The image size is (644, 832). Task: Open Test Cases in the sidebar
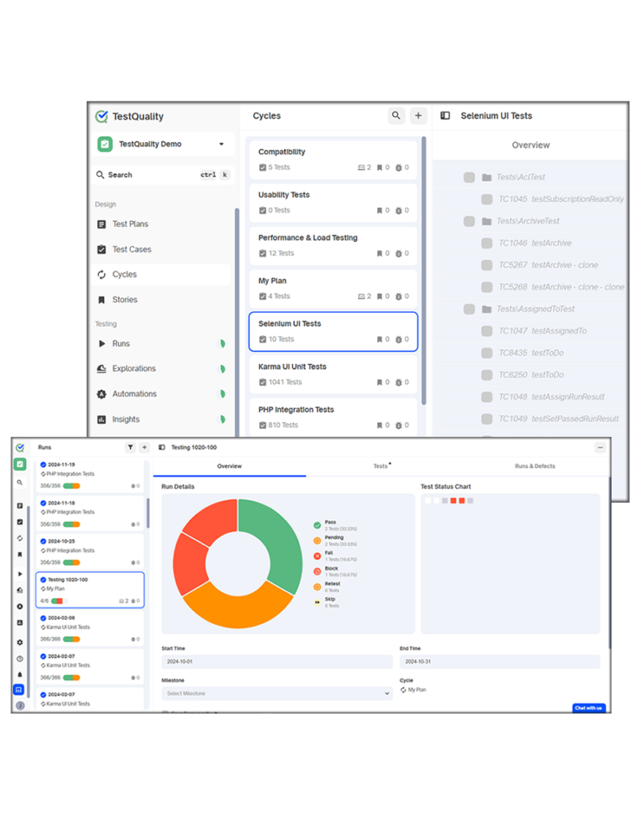pos(132,249)
